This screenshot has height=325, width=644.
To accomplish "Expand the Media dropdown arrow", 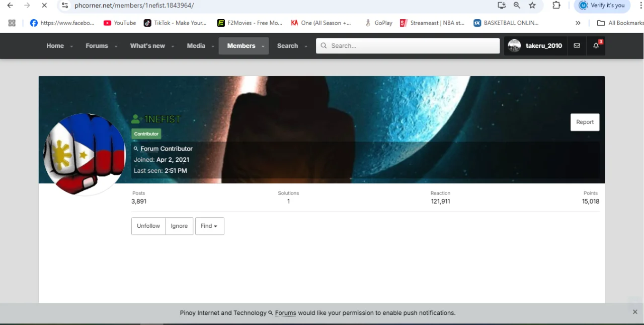I will pyautogui.click(x=213, y=46).
